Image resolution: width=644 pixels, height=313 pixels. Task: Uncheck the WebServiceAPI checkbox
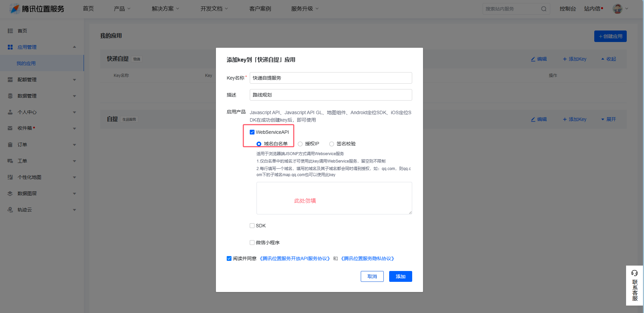pyautogui.click(x=252, y=132)
